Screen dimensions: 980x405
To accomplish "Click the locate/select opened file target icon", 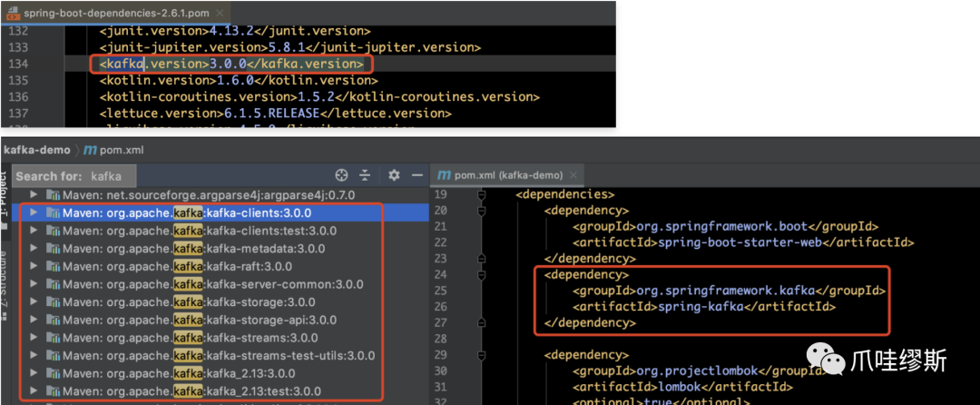I will [341, 175].
